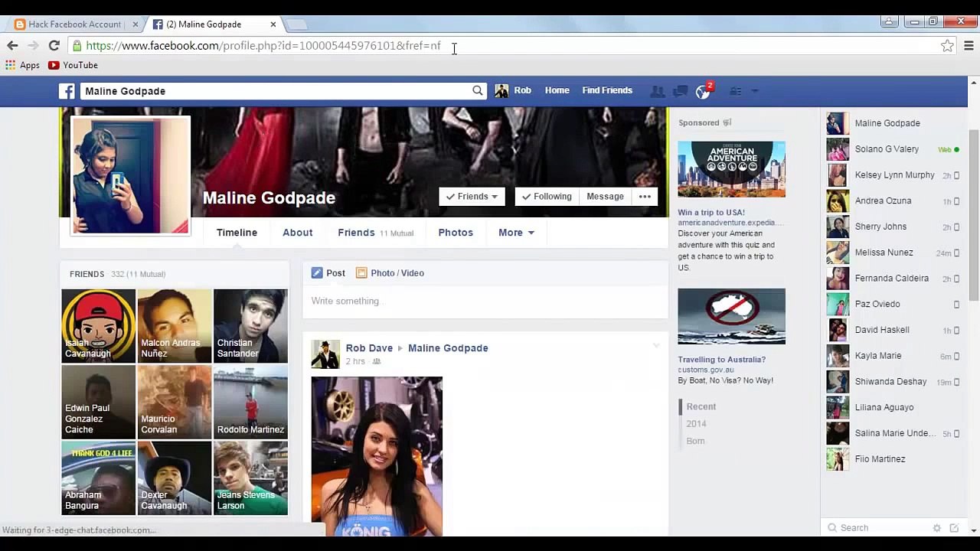Click the search magnifier icon
The width and height of the screenshot is (980, 551).
[478, 90]
